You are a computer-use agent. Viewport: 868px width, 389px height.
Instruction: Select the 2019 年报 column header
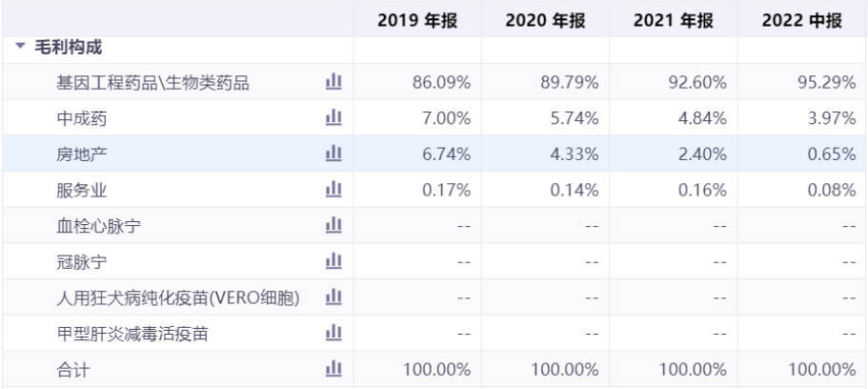coord(417,21)
